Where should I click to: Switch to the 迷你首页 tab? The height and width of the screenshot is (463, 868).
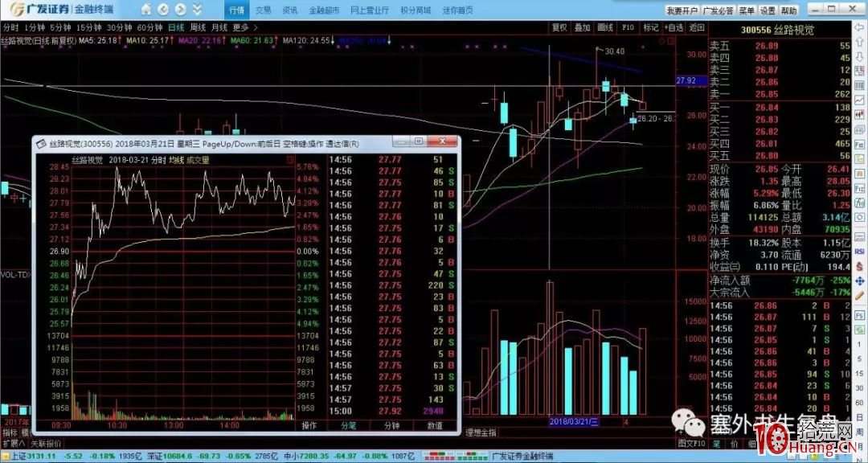[458, 10]
